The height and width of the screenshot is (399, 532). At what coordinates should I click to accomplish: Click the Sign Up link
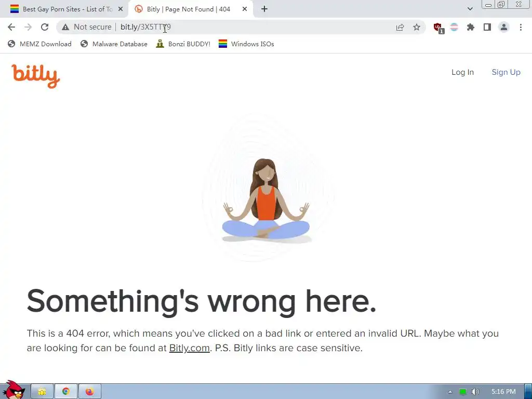[506, 72]
